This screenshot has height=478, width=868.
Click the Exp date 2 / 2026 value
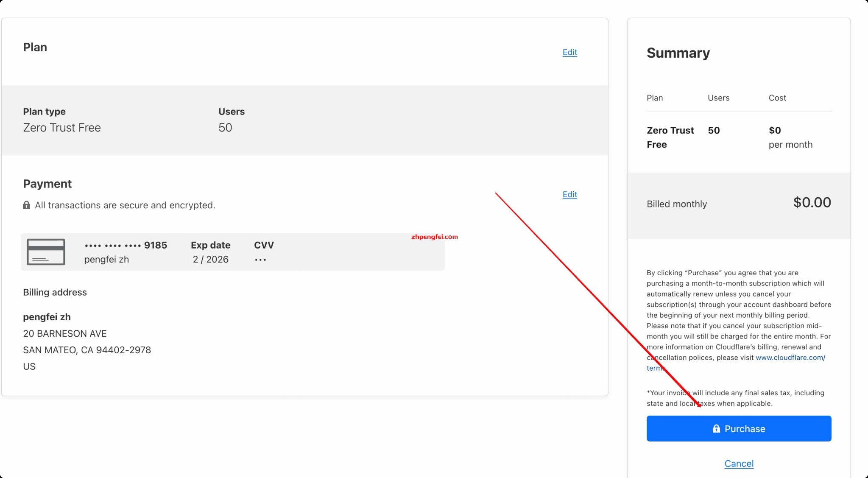click(x=210, y=260)
